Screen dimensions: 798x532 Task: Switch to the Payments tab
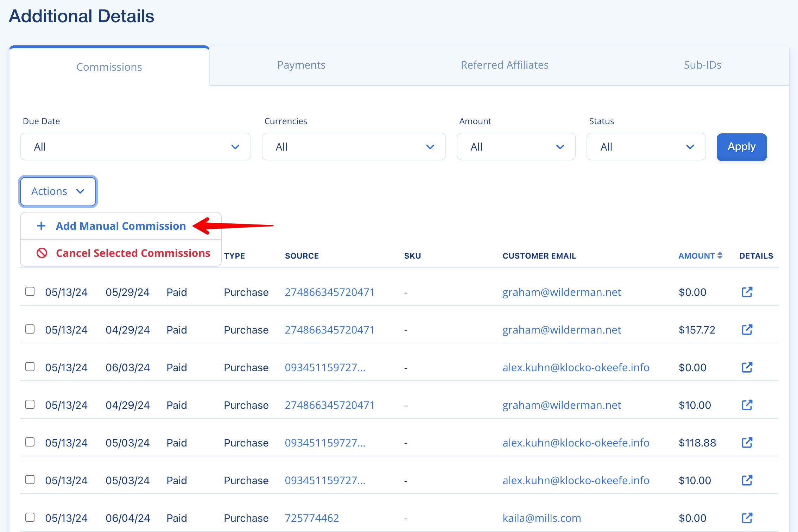pyautogui.click(x=301, y=65)
